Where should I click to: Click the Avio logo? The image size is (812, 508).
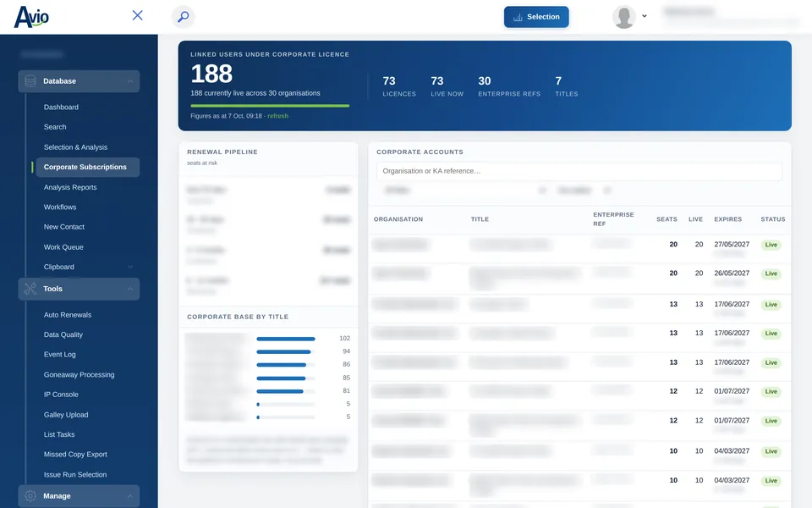click(31, 17)
